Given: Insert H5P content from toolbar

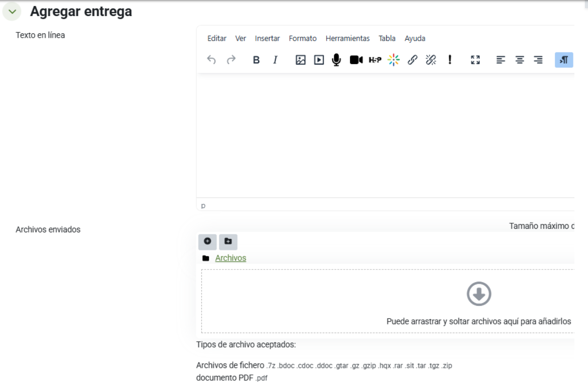Looking at the screenshot, I should [x=375, y=60].
